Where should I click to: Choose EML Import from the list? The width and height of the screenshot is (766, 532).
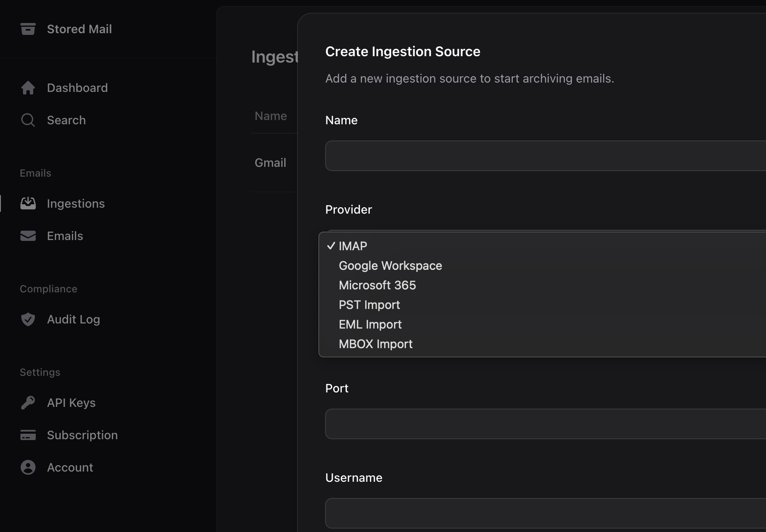370,324
